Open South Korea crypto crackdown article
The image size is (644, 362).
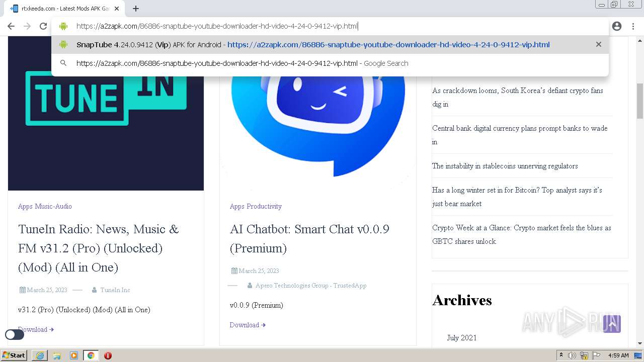(518, 98)
